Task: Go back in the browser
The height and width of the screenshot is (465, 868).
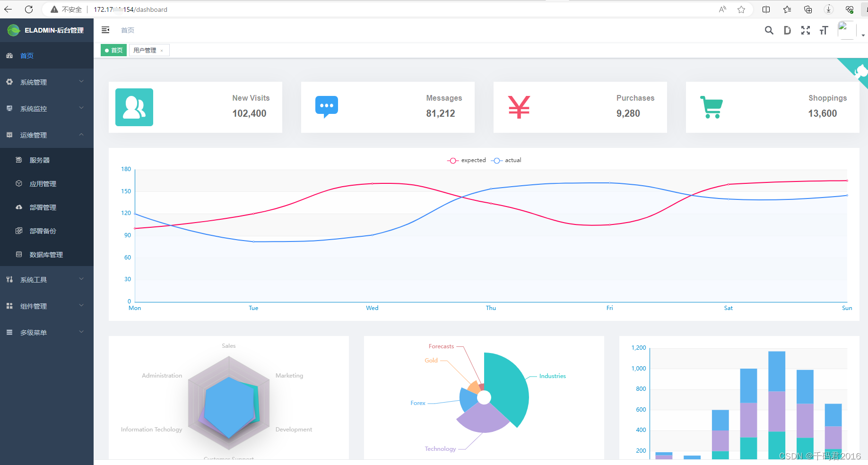Action: tap(8, 9)
